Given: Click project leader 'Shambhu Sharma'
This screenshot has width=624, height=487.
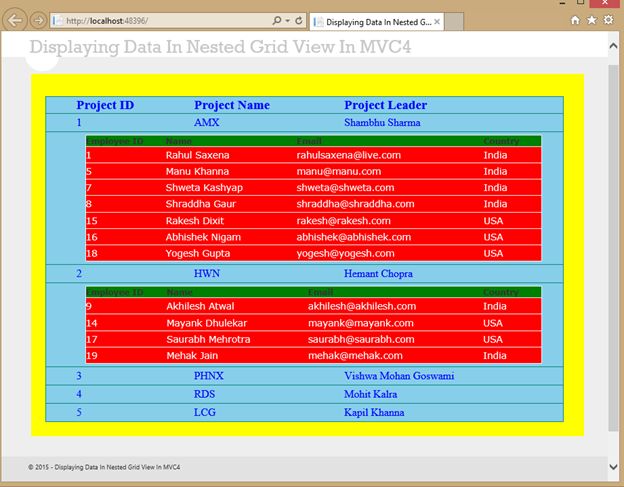Looking at the screenshot, I should coord(382,123).
